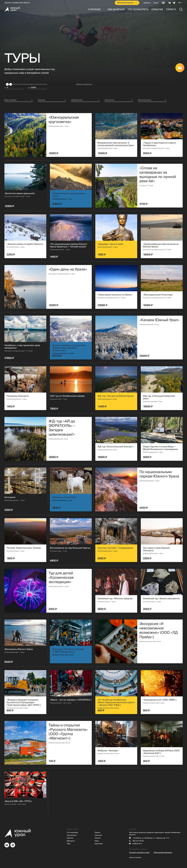Open the ЧТО ПОСМОТРЕТЬ menu item
Image resolution: width=187 pixels, height=868 pixels.
point(138,10)
